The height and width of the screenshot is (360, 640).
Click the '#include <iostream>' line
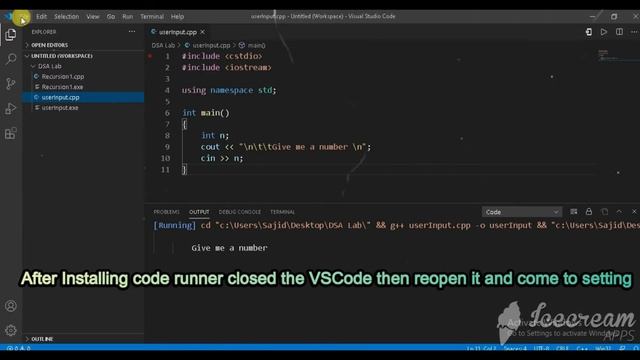point(227,67)
